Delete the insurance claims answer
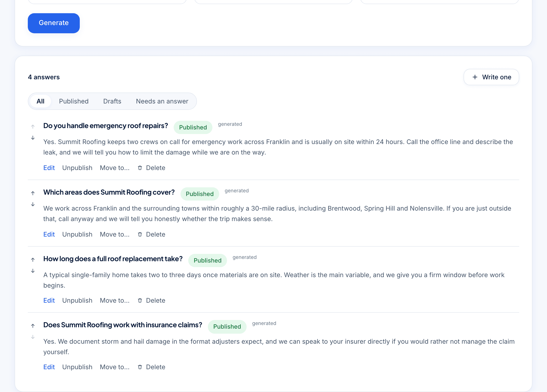This screenshot has width=547, height=392. (x=151, y=367)
